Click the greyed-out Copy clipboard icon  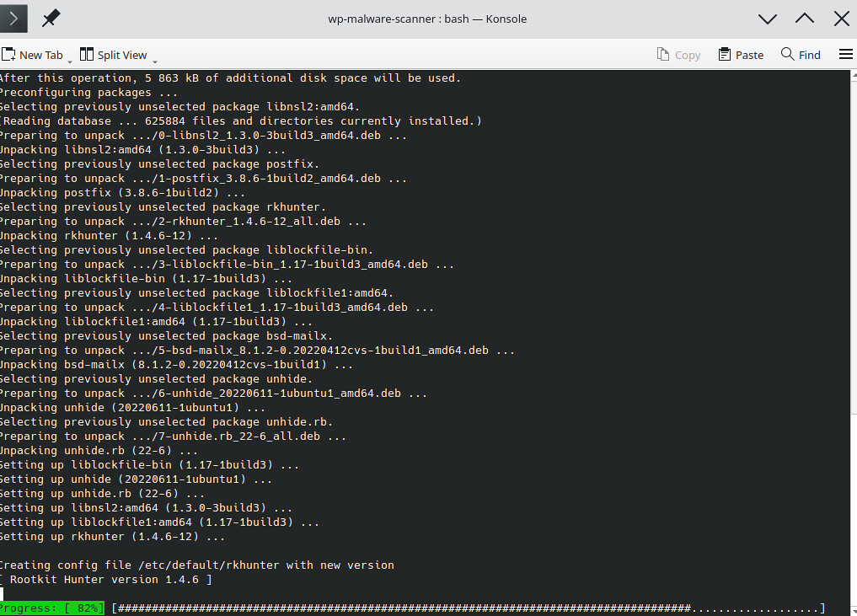pyautogui.click(x=663, y=55)
